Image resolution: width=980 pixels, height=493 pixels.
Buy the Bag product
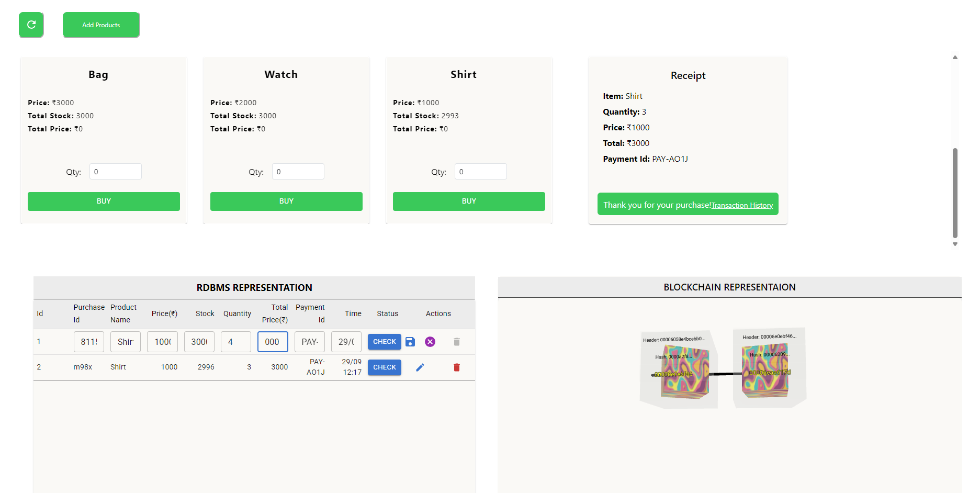(104, 201)
